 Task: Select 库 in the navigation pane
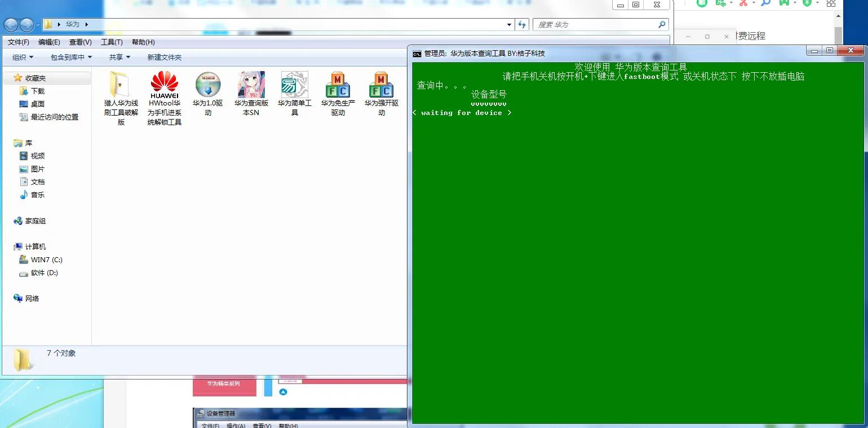click(29, 143)
